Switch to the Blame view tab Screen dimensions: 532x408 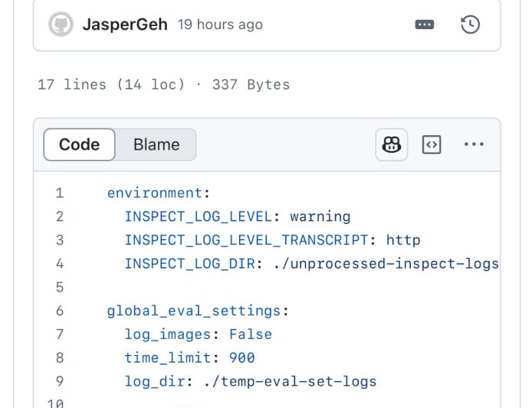[156, 145]
